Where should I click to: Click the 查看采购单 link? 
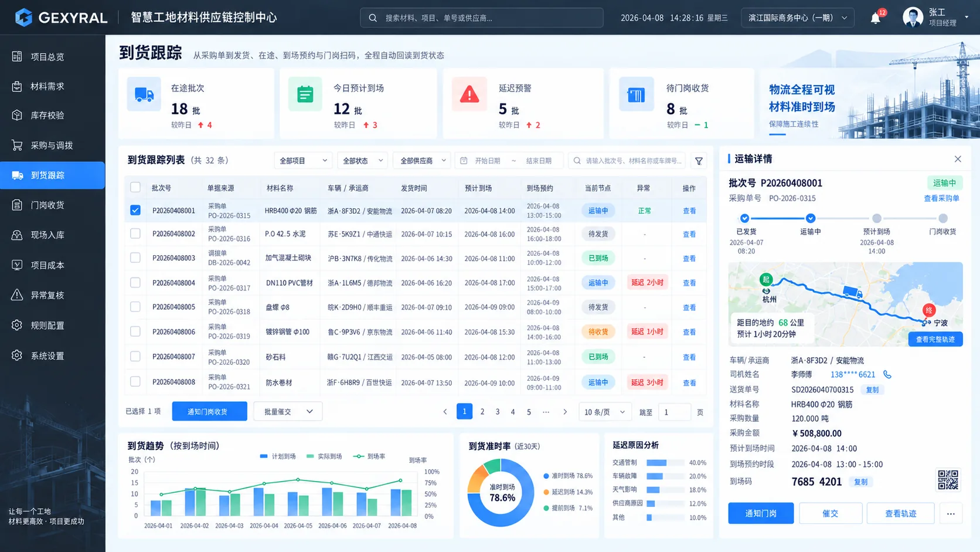tap(941, 198)
